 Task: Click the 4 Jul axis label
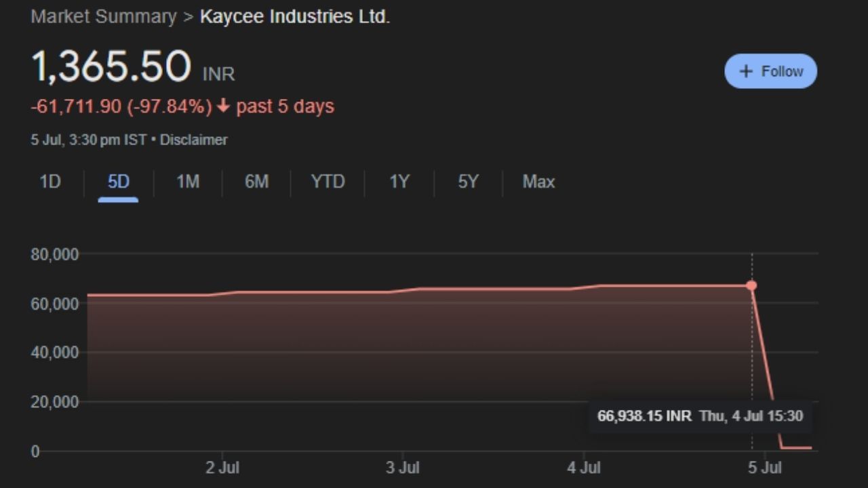click(x=585, y=467)
